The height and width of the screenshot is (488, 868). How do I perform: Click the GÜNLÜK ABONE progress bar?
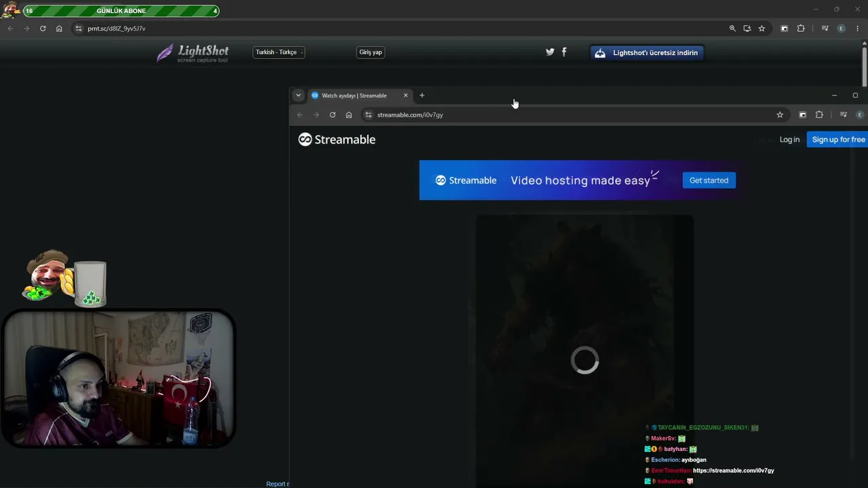121,11
